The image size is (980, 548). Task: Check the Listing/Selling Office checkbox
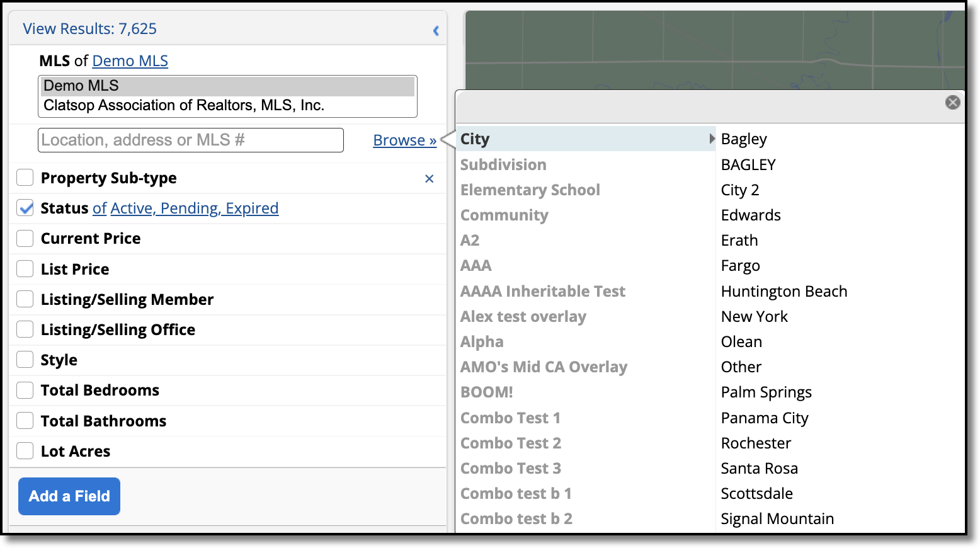25,329
